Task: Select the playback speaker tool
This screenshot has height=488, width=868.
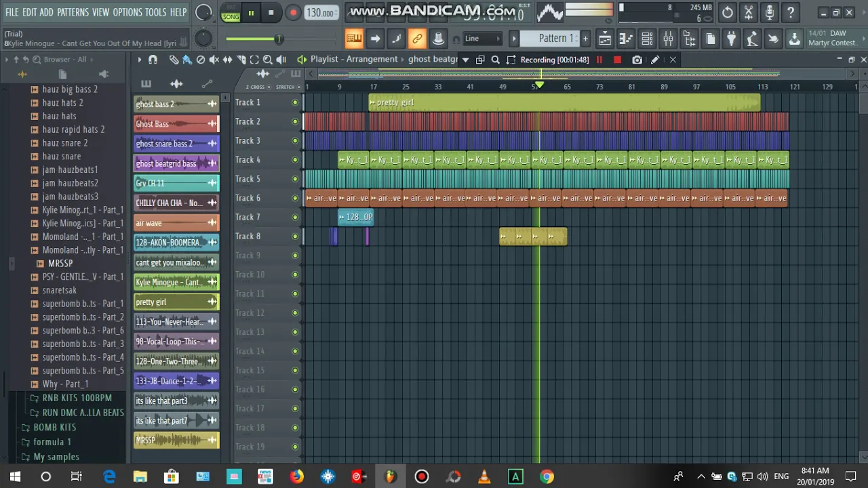Action: point(281,60)
